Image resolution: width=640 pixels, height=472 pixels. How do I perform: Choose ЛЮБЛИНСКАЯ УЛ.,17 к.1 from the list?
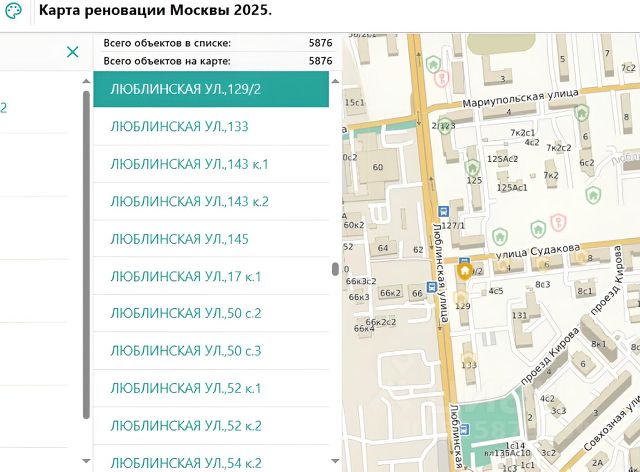211,276
